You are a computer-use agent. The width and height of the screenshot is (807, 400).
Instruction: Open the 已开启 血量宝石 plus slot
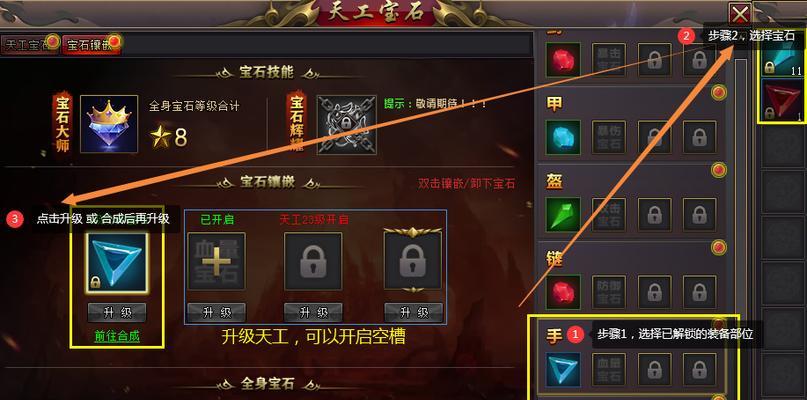click(216, 262)
